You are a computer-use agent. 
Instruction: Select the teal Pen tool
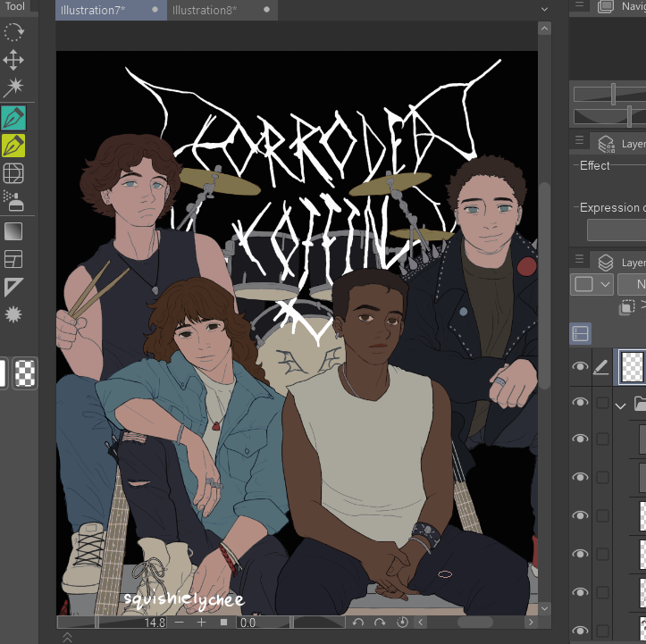coord(13,118)
